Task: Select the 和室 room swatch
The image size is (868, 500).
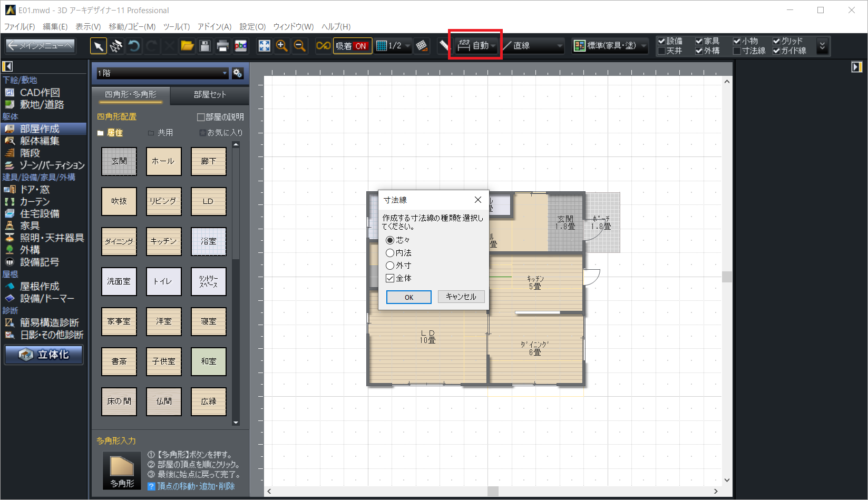Action: 209,361
